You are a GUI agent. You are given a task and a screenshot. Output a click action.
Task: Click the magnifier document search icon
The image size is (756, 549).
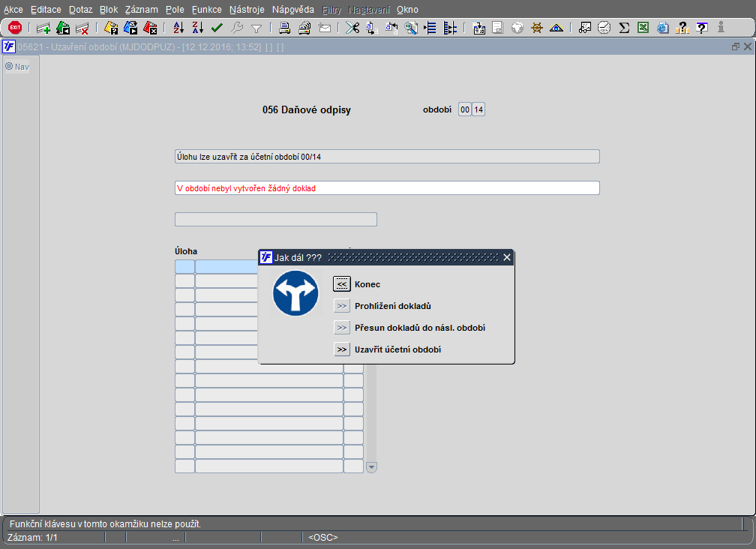click(411, 28)
